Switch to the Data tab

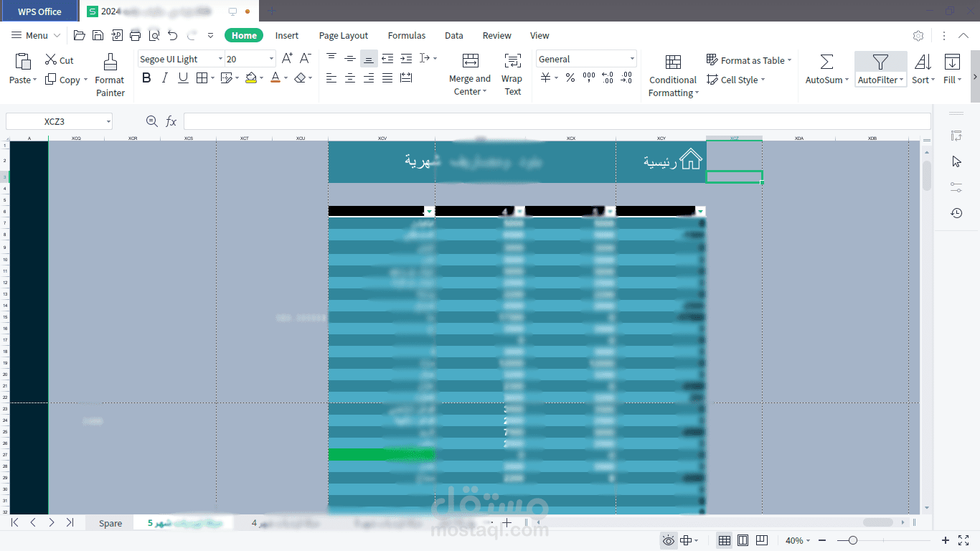[x=454, y=35]
